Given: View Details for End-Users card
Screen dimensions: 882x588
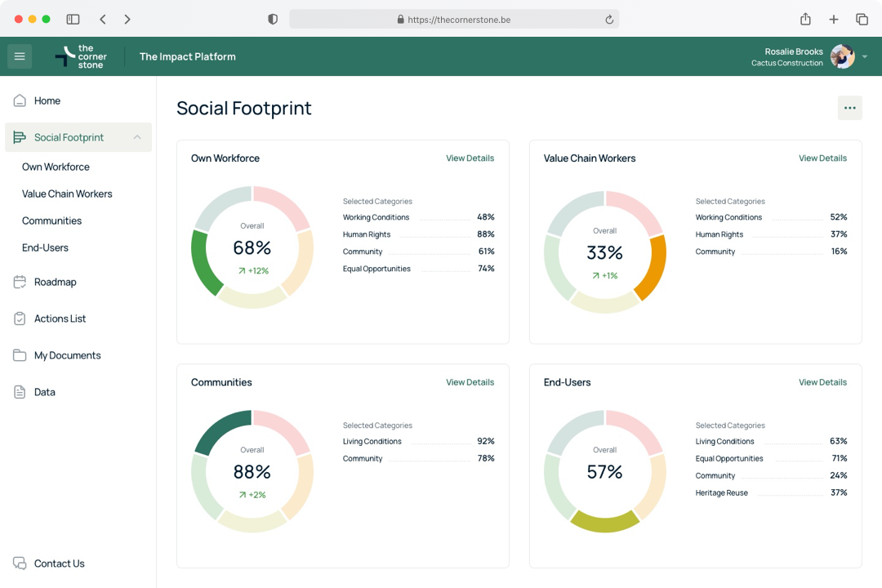Looking at the screenshot, I should tap(822, 382).
